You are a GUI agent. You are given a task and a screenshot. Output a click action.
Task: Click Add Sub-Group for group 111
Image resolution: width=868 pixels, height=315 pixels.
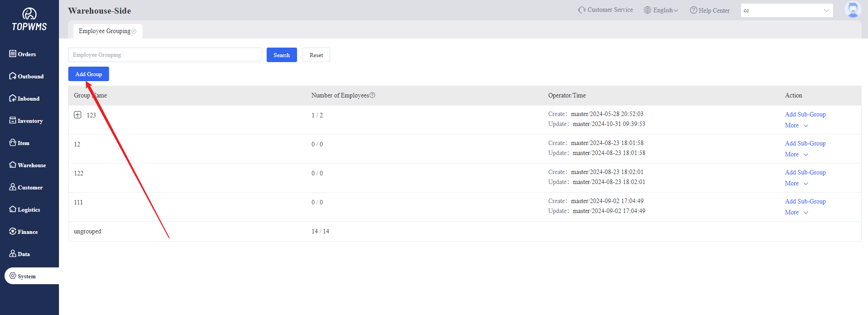tap(805, 201)
